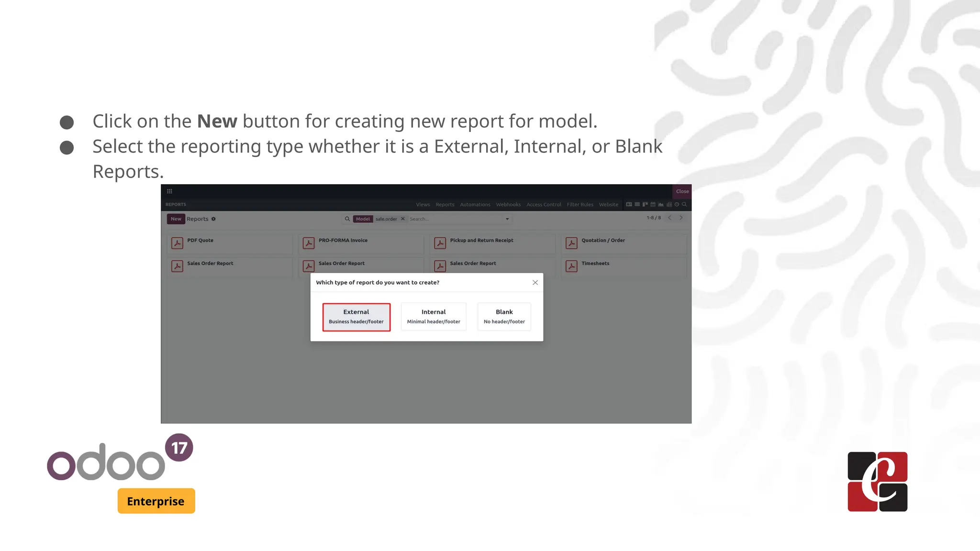The image size is (980, 551).
Task: Click in the Search input field
Action: (x=456, y=219)
